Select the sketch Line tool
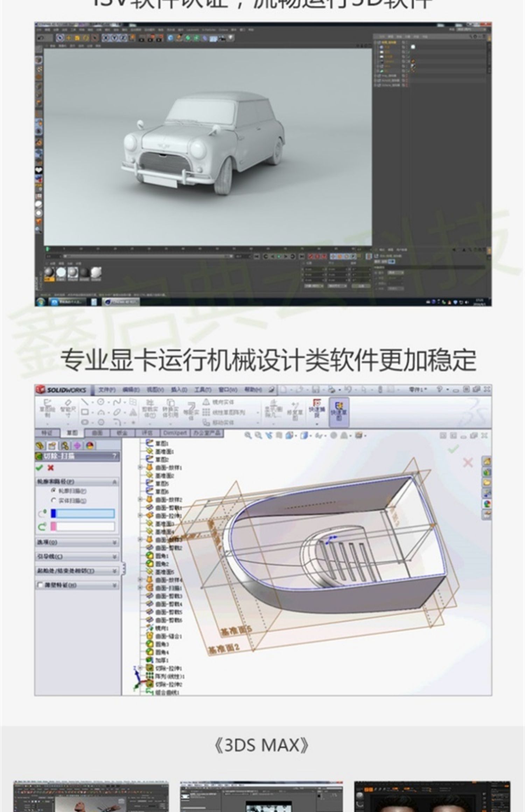Screen dimensions: 525x812 (85, 402)
